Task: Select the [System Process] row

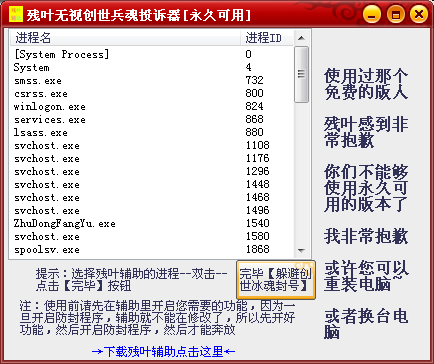Action: click(x=152, y=54)
